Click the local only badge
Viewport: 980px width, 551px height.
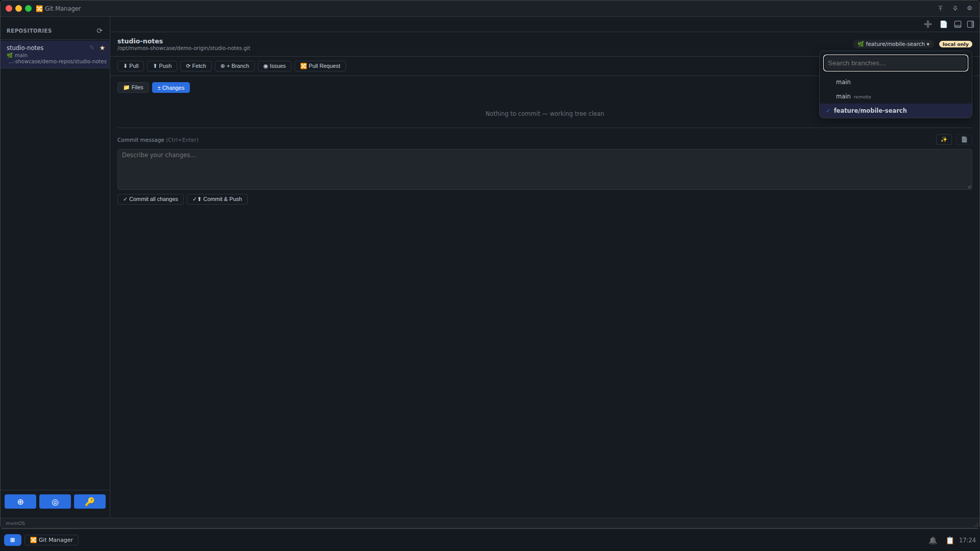pos(955,44)
